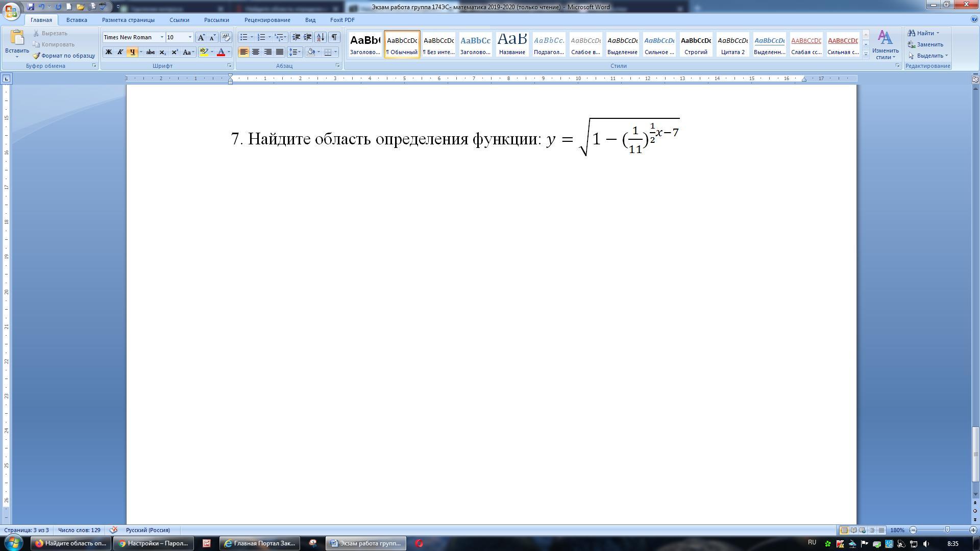Expand the line spacing dropdown
The image size is (980, 551).
click(x=300, y=52)
